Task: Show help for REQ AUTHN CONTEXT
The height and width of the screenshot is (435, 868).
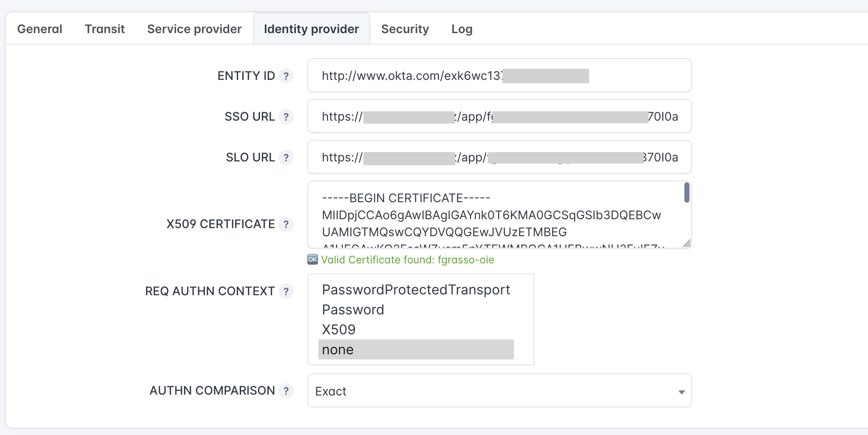Action: (x=286, y=291)
